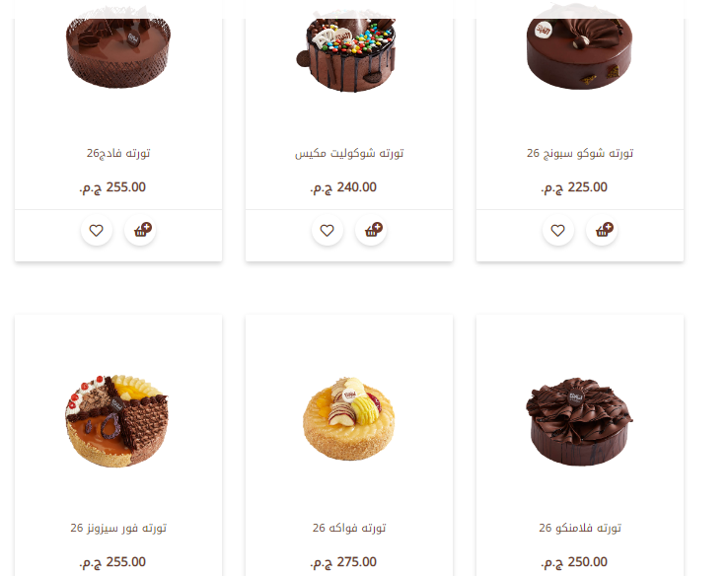The image size is (728, 576).
Task: Open the تورته فلامنكو 26 title link
Action: point(580,528)
